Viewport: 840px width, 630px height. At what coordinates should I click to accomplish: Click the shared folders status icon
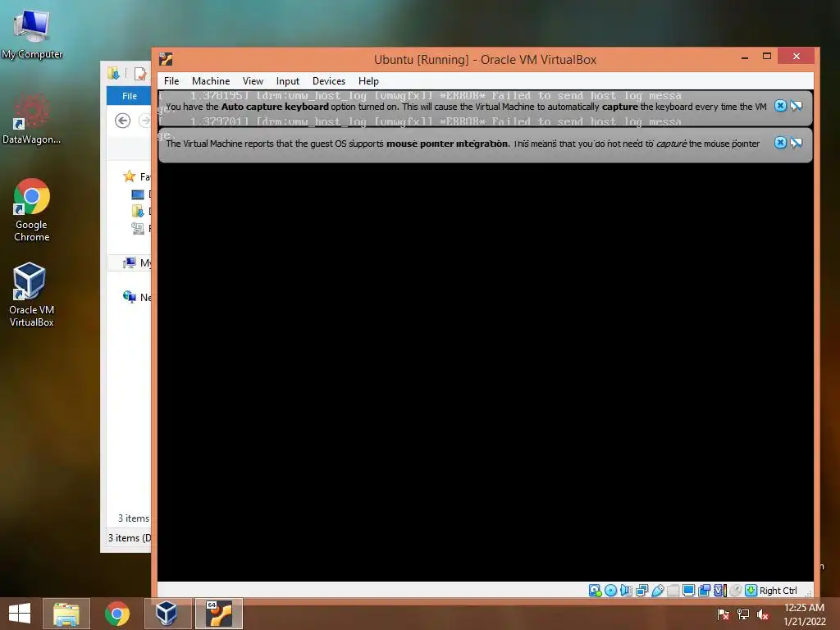pos(673,591)
